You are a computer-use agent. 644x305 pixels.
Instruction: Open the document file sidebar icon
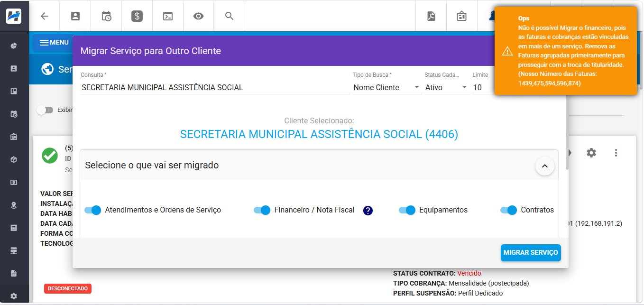[14, 273]
